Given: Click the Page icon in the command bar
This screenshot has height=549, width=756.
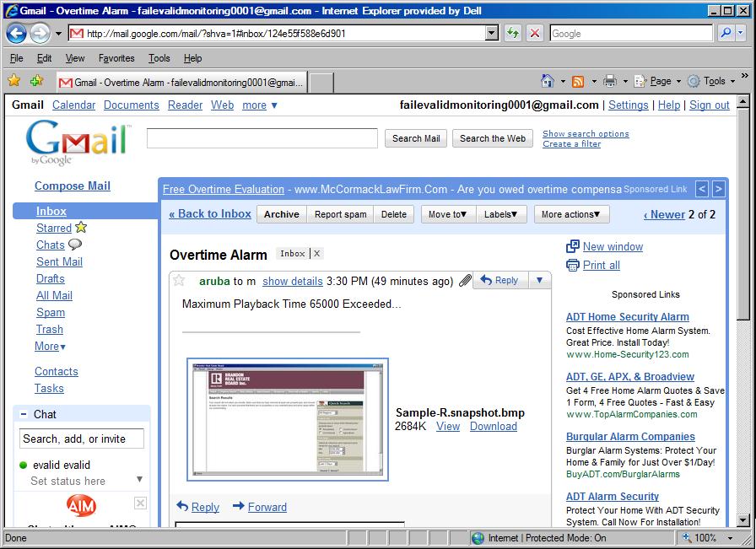Looking at the screenshot, I should click(640, 81).
